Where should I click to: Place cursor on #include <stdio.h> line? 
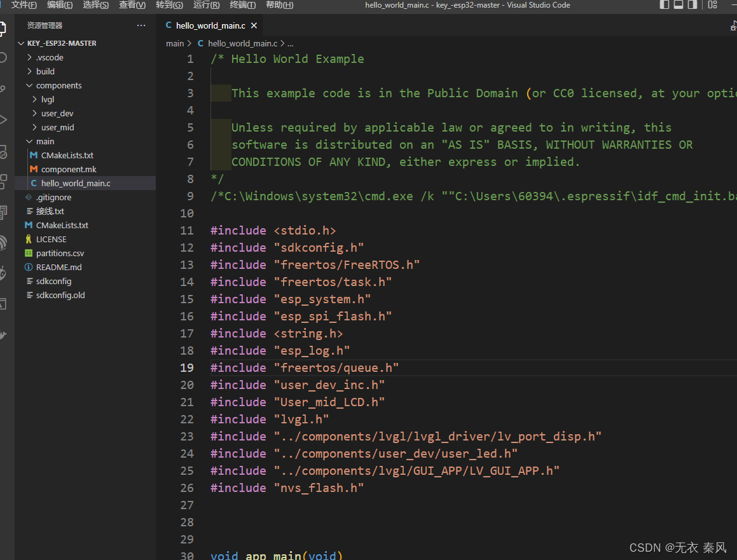click(273, 231)
